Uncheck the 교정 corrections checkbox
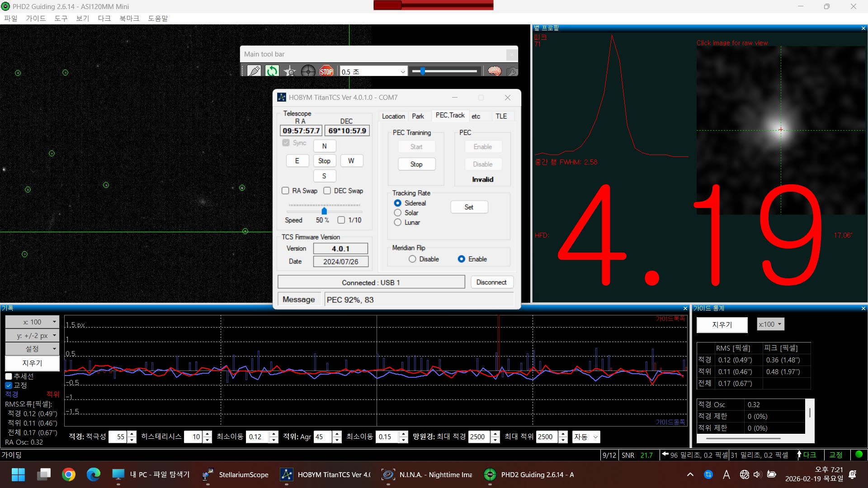The height and width of the screenshot is (488, 868). tap(9, 385)
